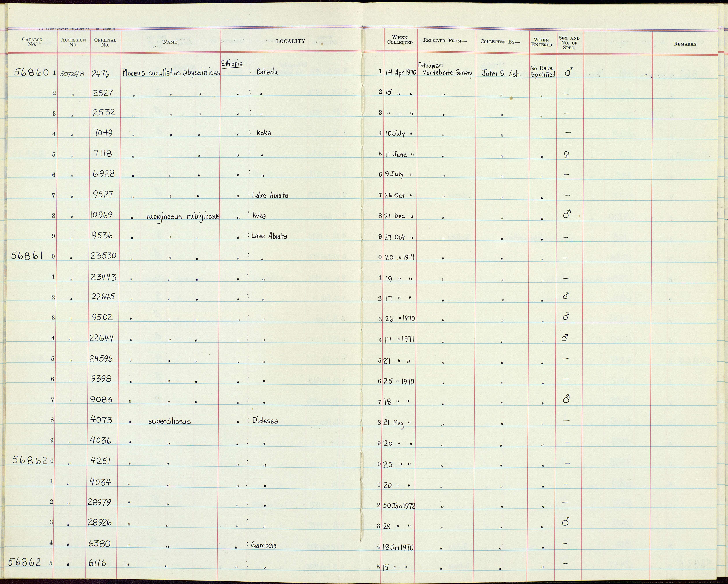Select the date '18 Jun 1970'
The width and height of the screenshot is (728, 584).
pyautogui.click(x=398, y=547)
